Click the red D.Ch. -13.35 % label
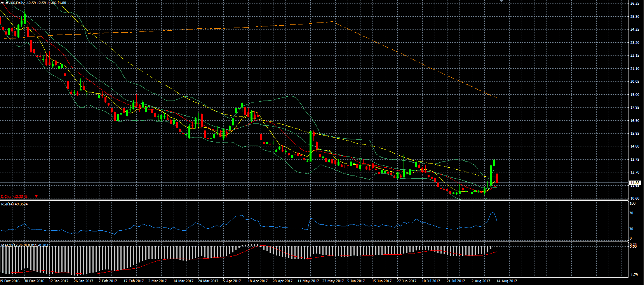The width and height of the screenshot is (644, 285). [x=14, y=196]
